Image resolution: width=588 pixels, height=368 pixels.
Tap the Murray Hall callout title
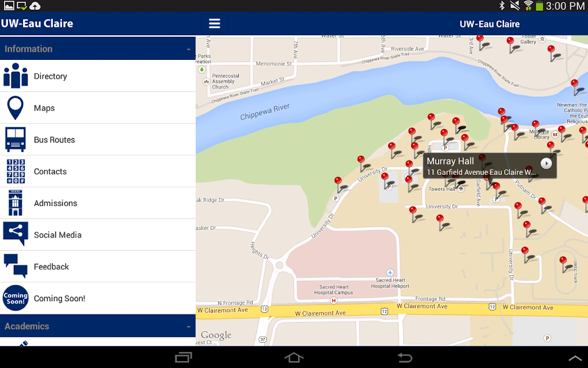click(x=450, y=161)
